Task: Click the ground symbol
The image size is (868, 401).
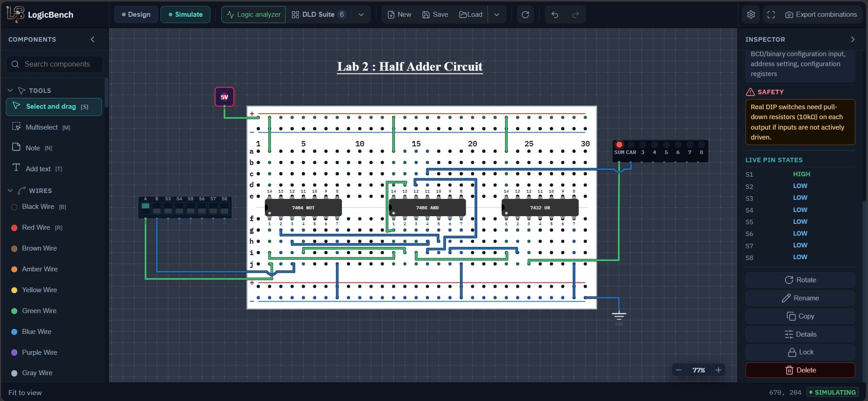Action: (619, 316)
